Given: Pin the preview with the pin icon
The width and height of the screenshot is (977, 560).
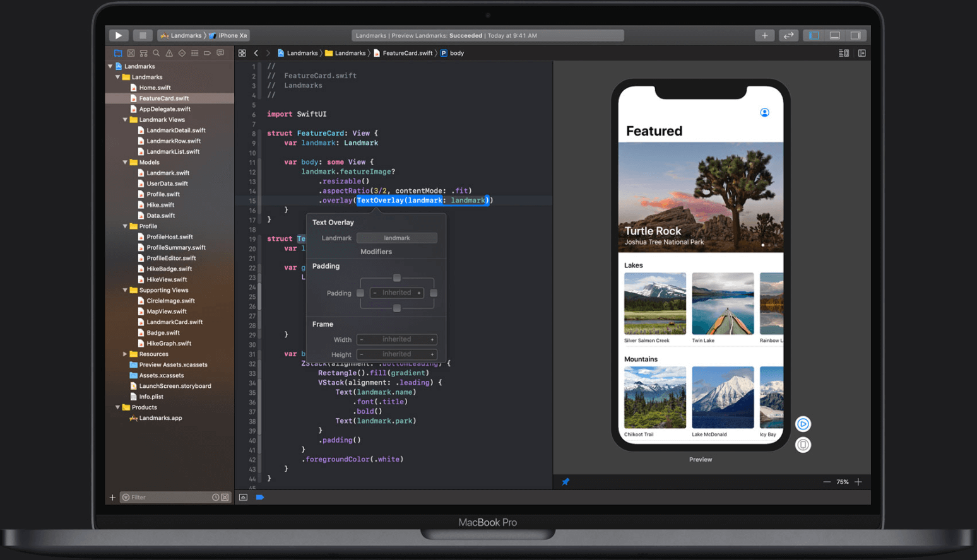Looking at the screenshot, I should pyautogui.click(x=565, y=482).
